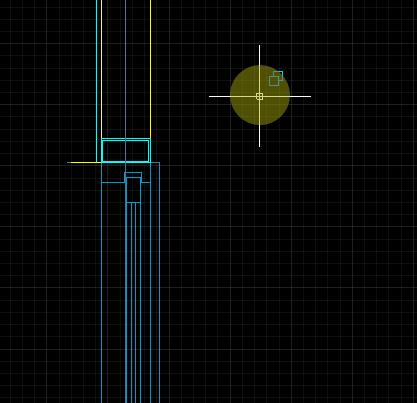Pick the lower blue vertical line under left yellow line
Viewport: 417px width, 403px height.
[101, 283]
